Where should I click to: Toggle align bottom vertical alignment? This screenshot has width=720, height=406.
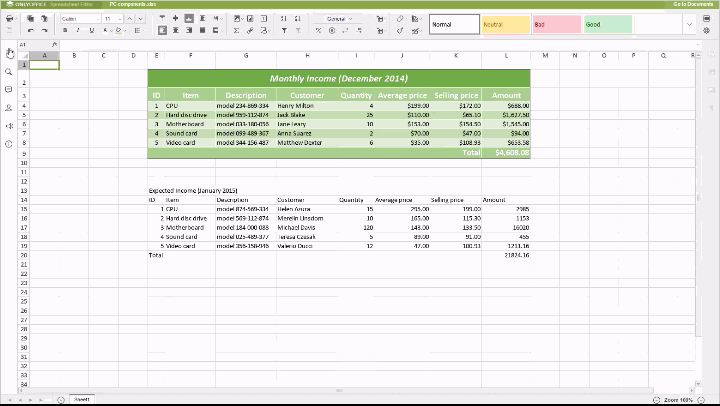tap(189, 19)
